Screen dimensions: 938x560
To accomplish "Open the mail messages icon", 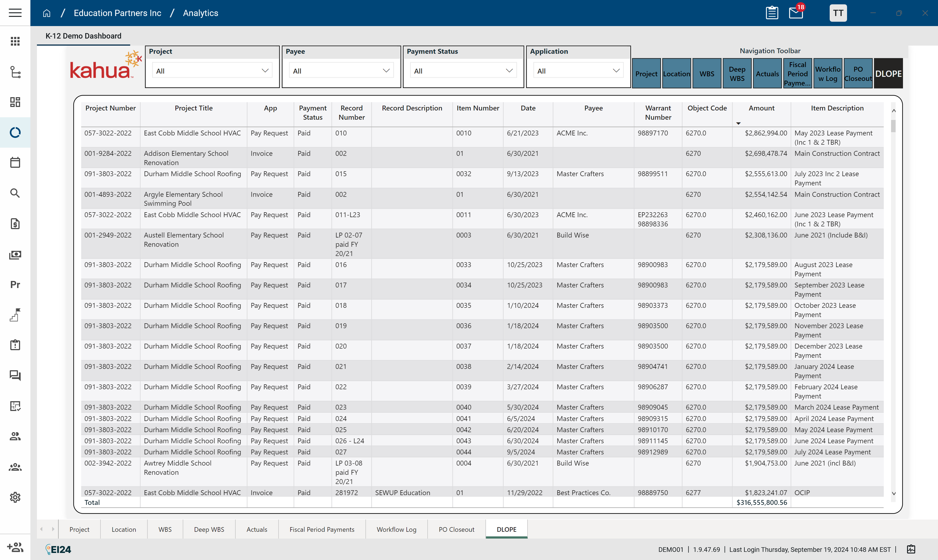I will click(796, 13).
